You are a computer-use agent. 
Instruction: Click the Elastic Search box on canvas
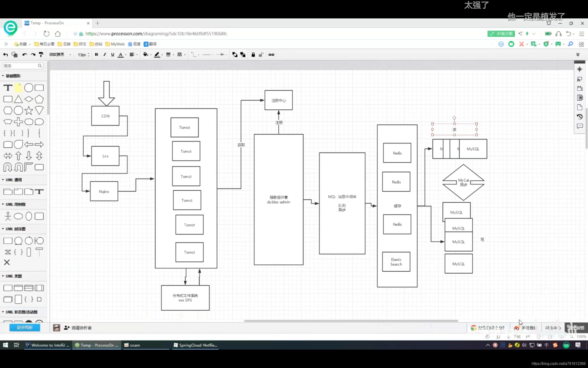pos(396,262)
